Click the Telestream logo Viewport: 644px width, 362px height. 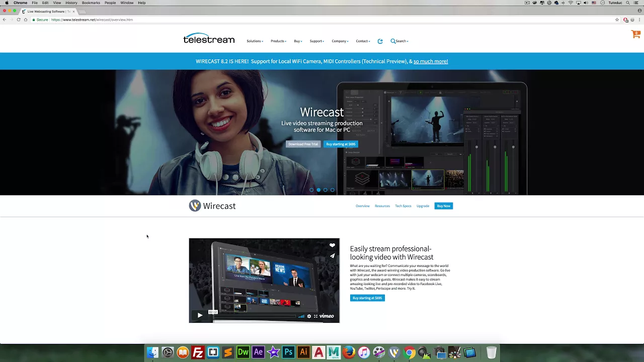click(x=209, y=39)
